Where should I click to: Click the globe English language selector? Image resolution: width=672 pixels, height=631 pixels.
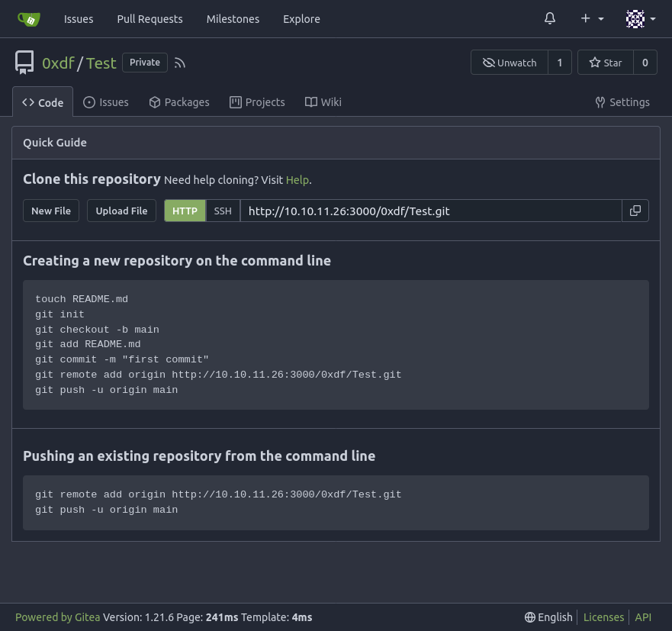click(548, 617)
